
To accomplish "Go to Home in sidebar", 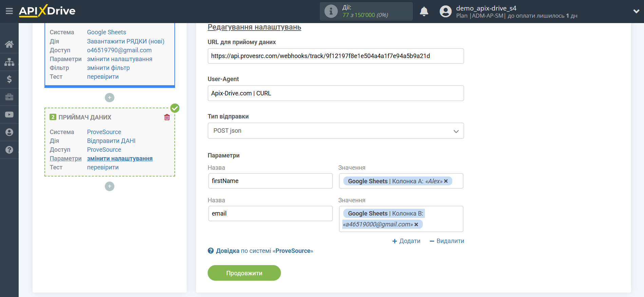I will click(9, 44).
